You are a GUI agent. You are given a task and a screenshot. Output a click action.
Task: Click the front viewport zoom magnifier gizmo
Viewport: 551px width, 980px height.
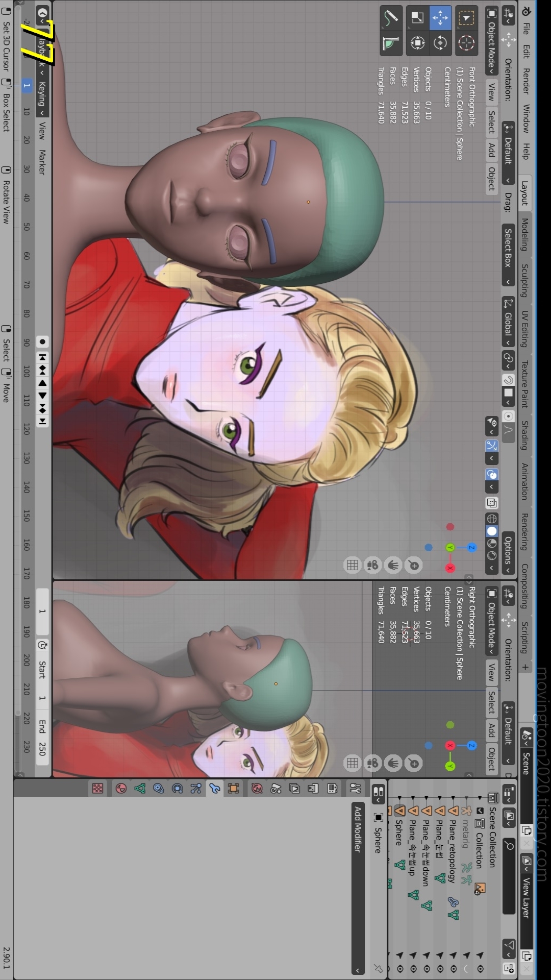pos(414,565)
